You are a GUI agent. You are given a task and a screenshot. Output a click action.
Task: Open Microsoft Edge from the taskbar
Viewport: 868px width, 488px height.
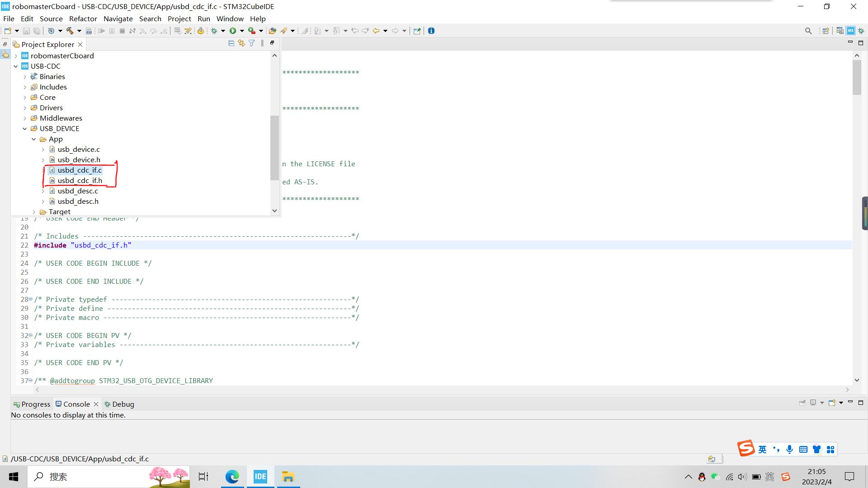(232, 476)
